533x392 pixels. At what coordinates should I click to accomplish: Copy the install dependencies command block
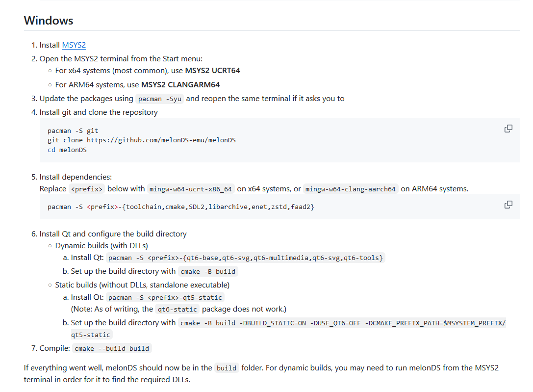(x=508, y=205)
